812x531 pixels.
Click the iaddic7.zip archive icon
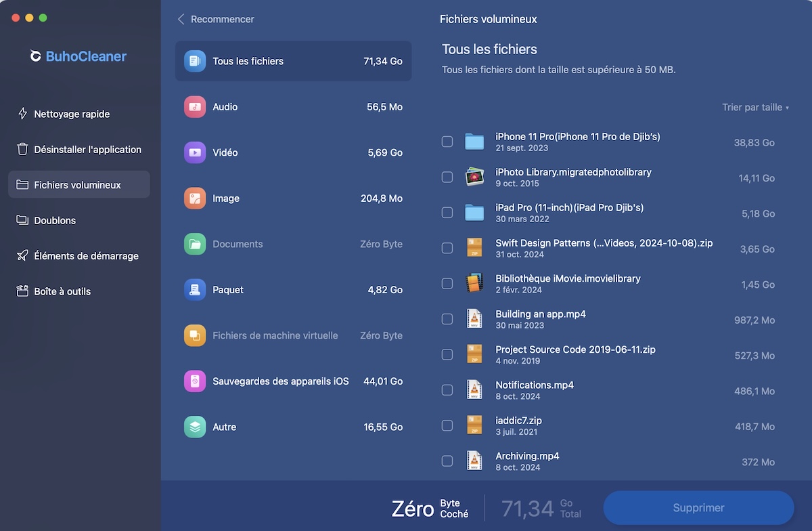pos(474,425)
